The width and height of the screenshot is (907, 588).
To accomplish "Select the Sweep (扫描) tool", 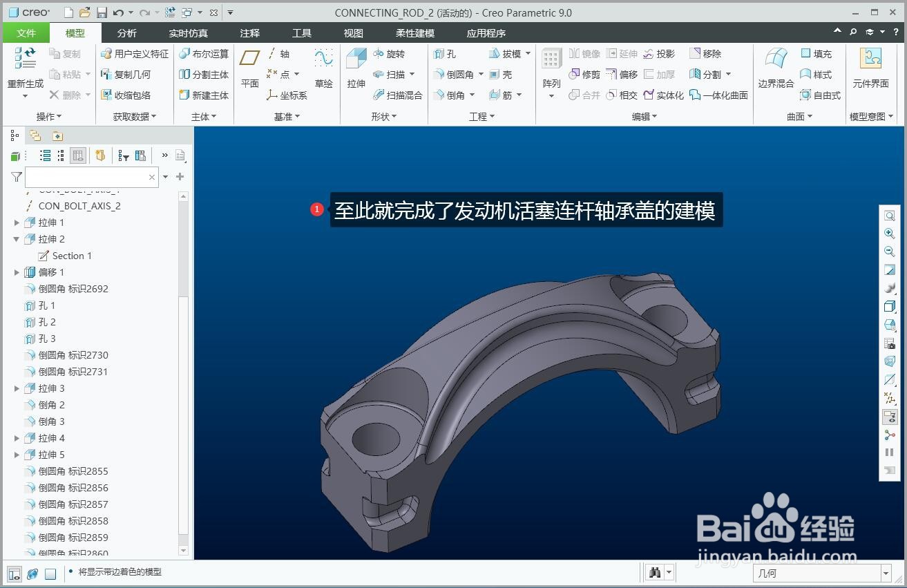I will click(x=389, y=75).
